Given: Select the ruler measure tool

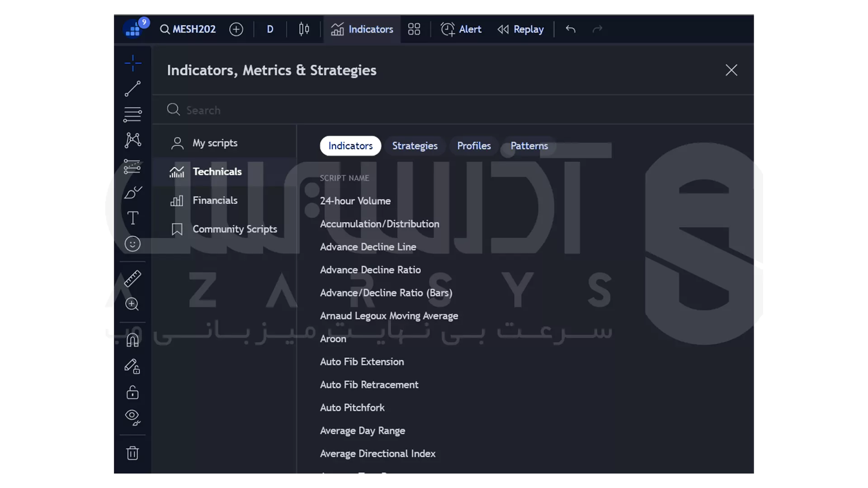Looking at the screenshot, I should click(132, 278).
